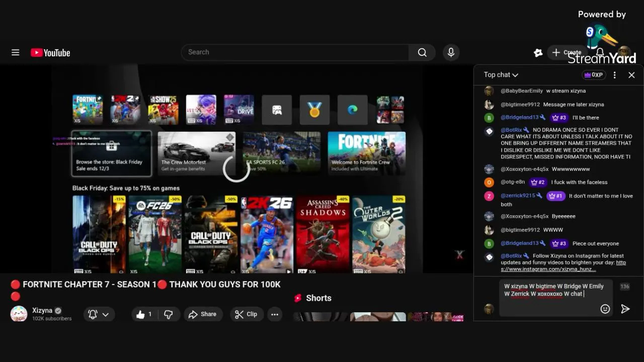The image size is (644, 362).
Task: Open the 0XP crown points badge
Action: [594, 75]
